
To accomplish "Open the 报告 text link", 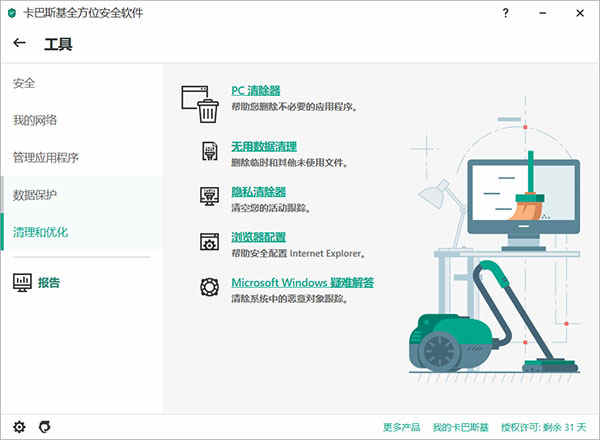I will click(x=49, y=283).
